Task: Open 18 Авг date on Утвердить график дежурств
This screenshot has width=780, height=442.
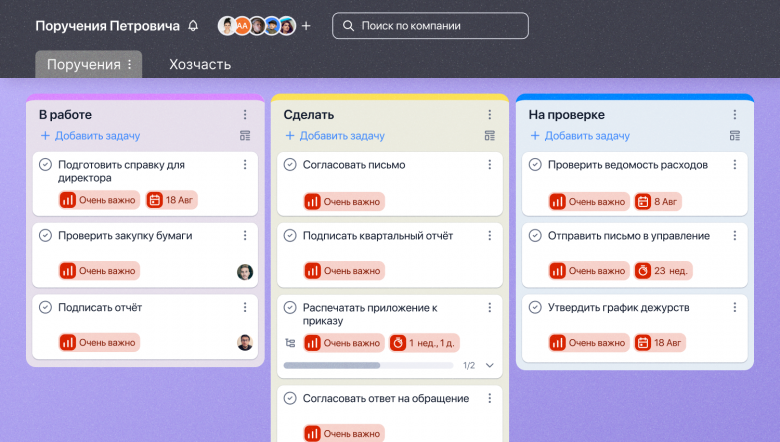Action: 660,343
